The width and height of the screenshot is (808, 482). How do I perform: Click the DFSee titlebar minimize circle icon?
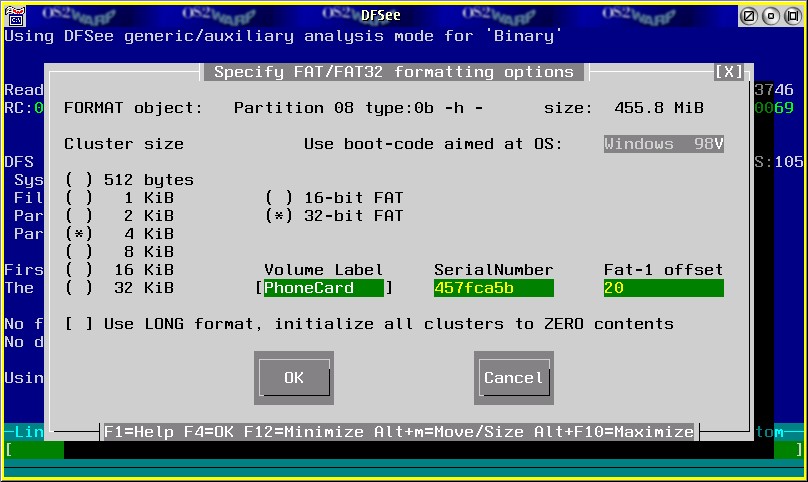click(x=771, y=16)
